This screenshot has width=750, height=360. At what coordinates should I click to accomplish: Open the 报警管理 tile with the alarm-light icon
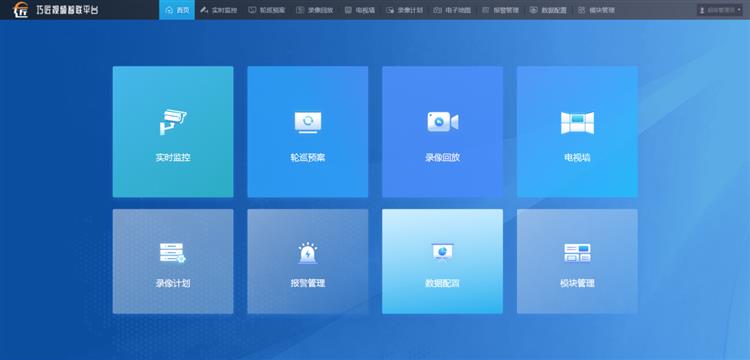pos(308,261)
